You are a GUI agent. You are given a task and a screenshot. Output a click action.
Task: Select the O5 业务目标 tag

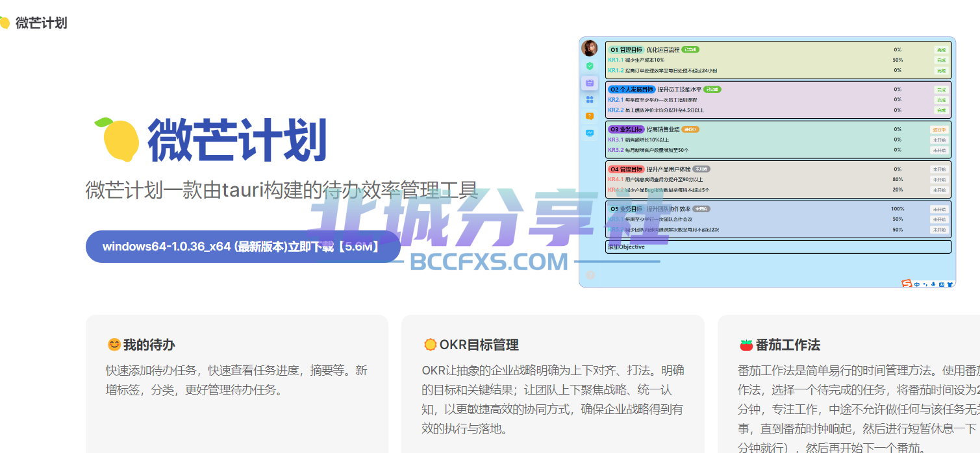coord(626,209)
